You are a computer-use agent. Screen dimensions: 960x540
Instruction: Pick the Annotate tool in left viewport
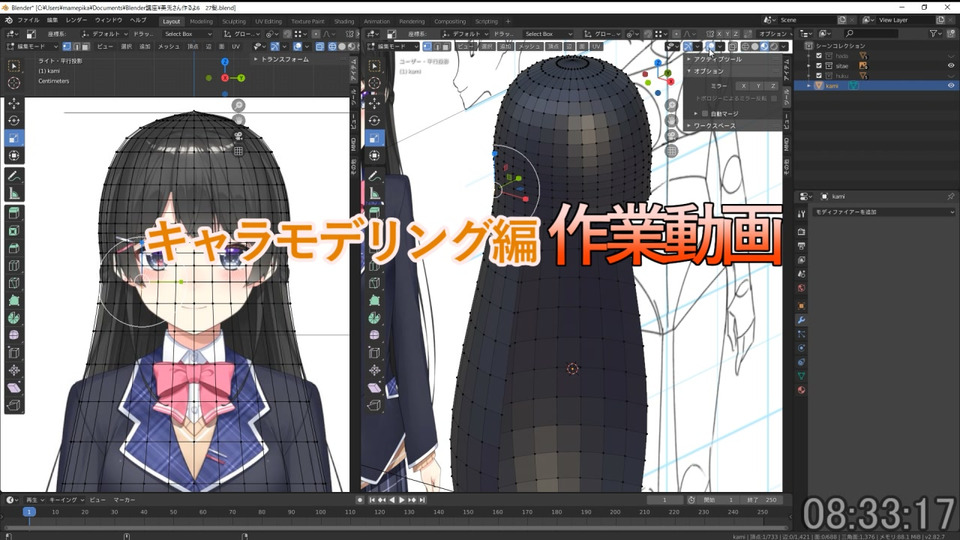(13, 176)
